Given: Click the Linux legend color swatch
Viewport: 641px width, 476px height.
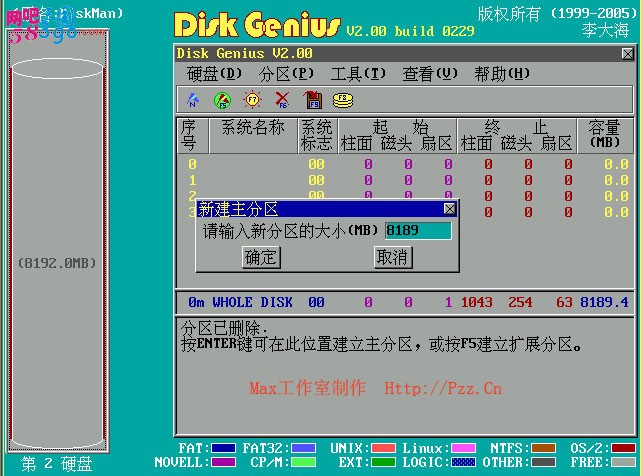Looking at the screenshot, I should (463, 448).
